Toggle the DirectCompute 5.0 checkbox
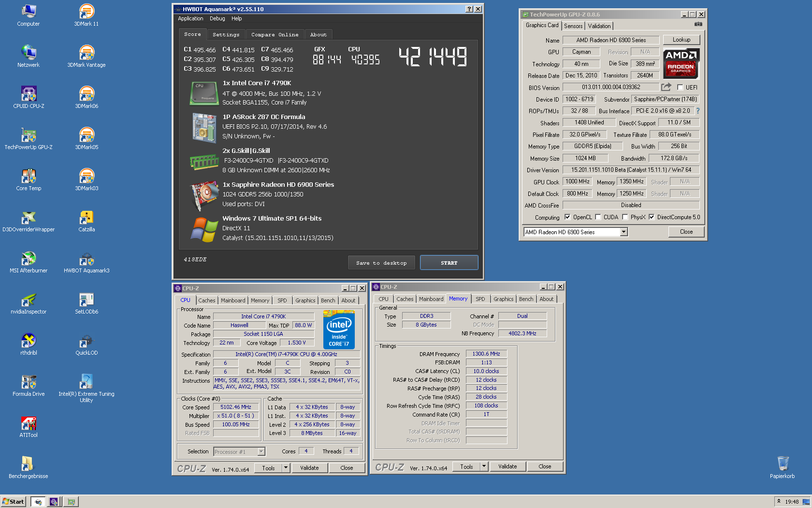The width and height of the screenshot is (812, 508). click(652, 217)
